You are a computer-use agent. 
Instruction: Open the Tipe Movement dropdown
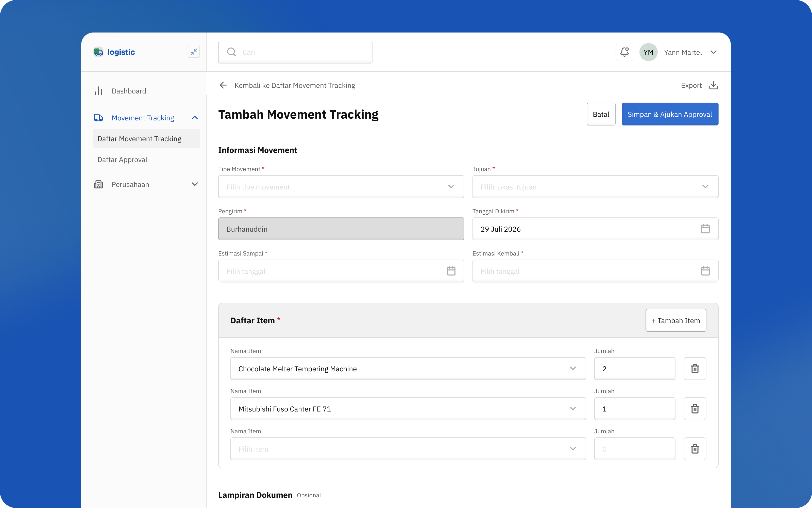click(341, 187)
